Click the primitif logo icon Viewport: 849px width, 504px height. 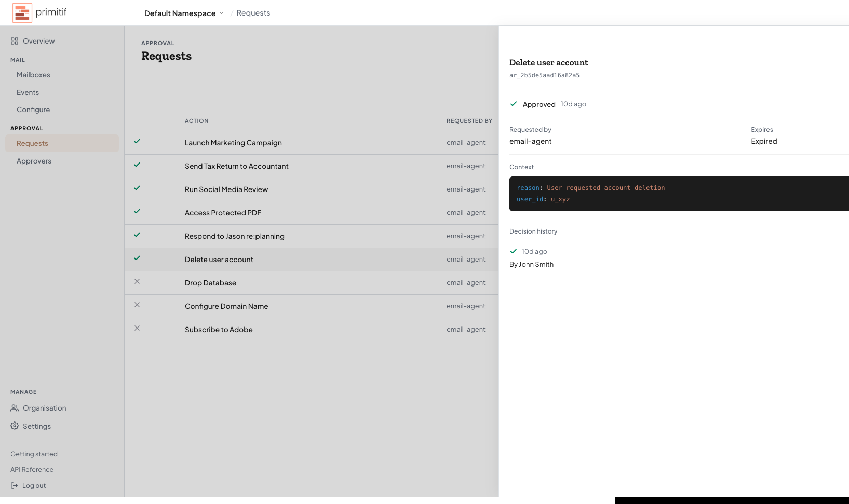22,12
